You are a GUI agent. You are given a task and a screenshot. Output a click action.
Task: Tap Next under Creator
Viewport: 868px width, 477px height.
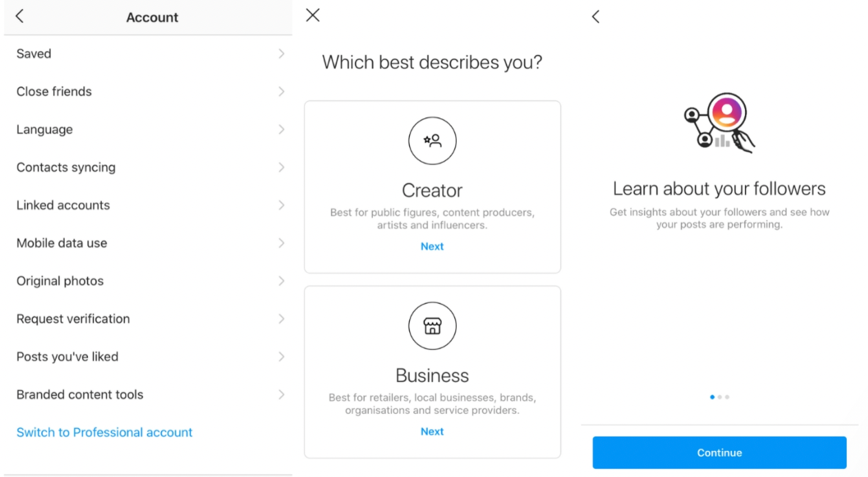tap(432, 246)
